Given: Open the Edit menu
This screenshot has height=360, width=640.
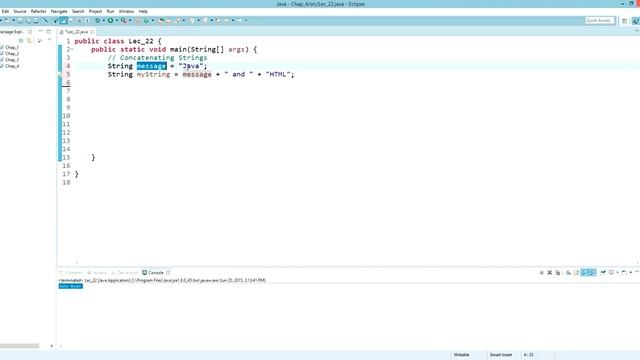Looking at the screenshot, I should click(x=5, y=11).
